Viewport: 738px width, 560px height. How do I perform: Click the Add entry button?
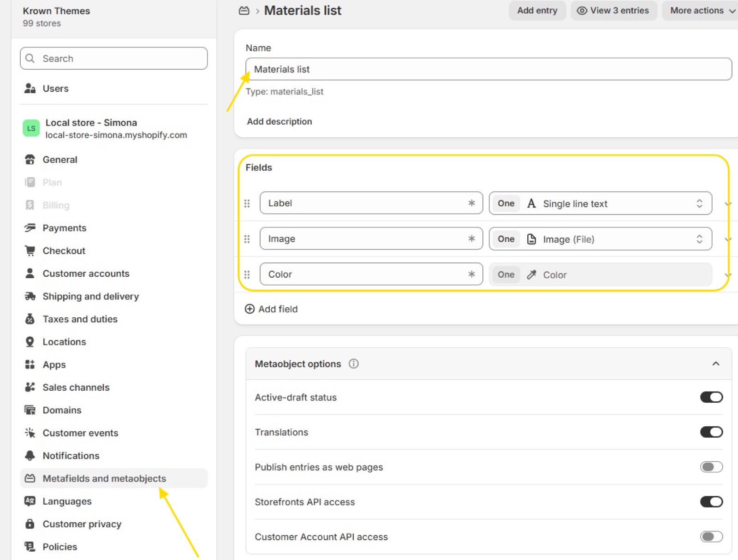pyautogui.click(x=537, y=11)
